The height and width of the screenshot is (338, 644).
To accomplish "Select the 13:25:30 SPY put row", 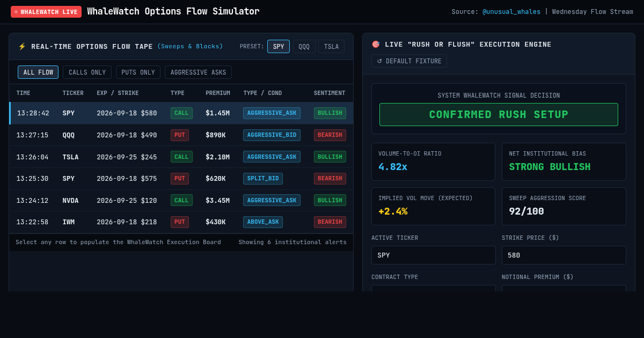I will pos(181,179).
